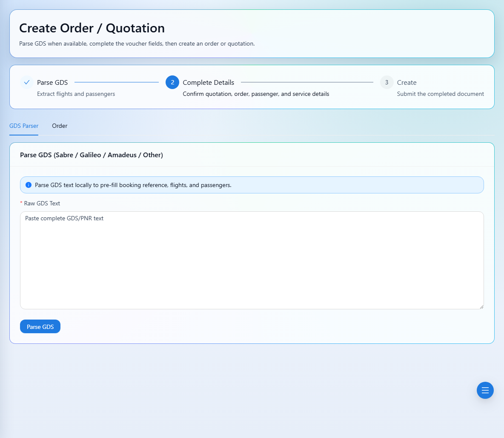Screen dimensions: 504x438
Task: Click the textarea resize handle corner
Action: tap(481, 307)
